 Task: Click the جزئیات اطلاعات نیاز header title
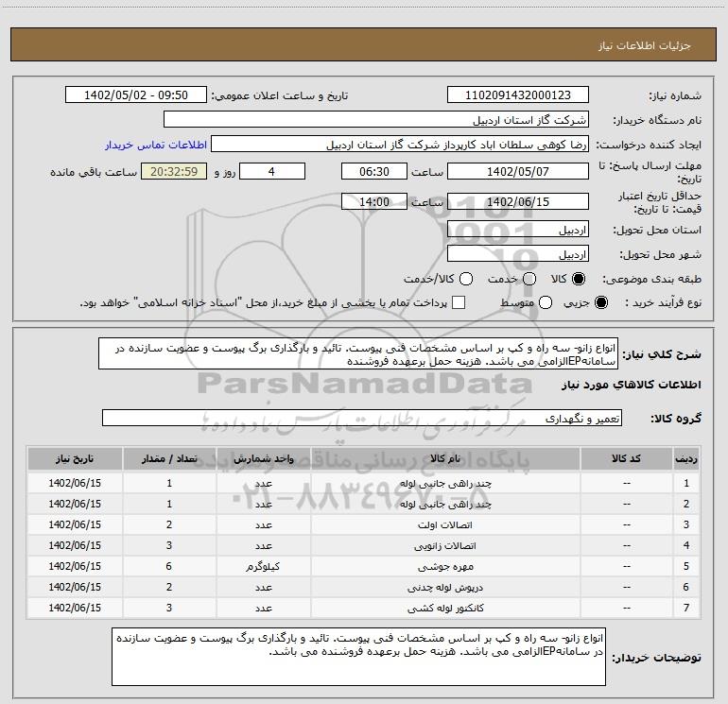pyautogui.click(x=645, y=45)
